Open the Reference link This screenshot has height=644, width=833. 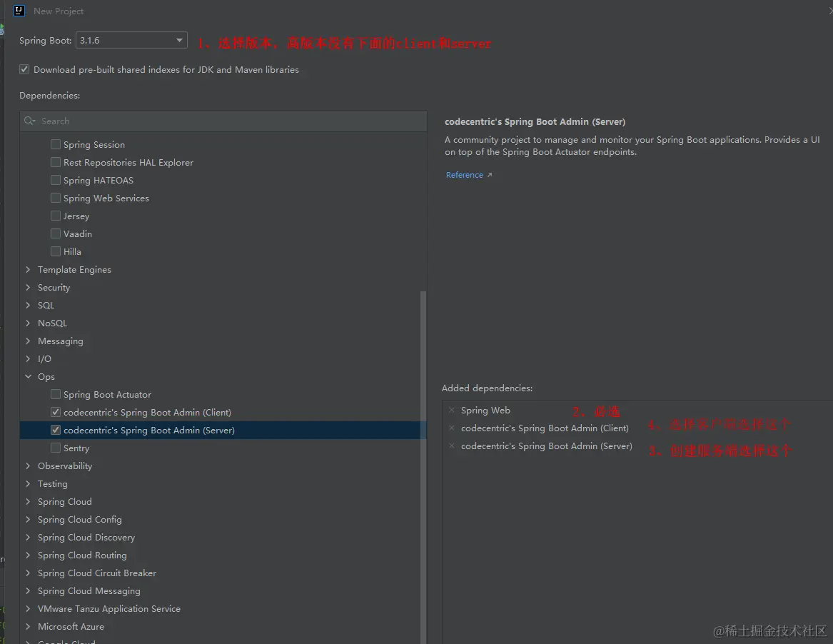tap(464, 175)
